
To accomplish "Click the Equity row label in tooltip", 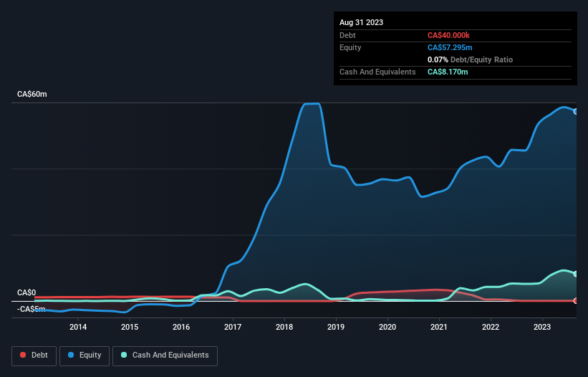I will pyautogui.click(x=350, y=47).
